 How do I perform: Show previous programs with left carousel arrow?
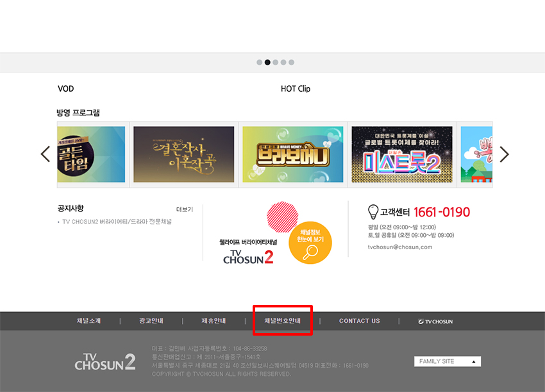coord(45,154)
